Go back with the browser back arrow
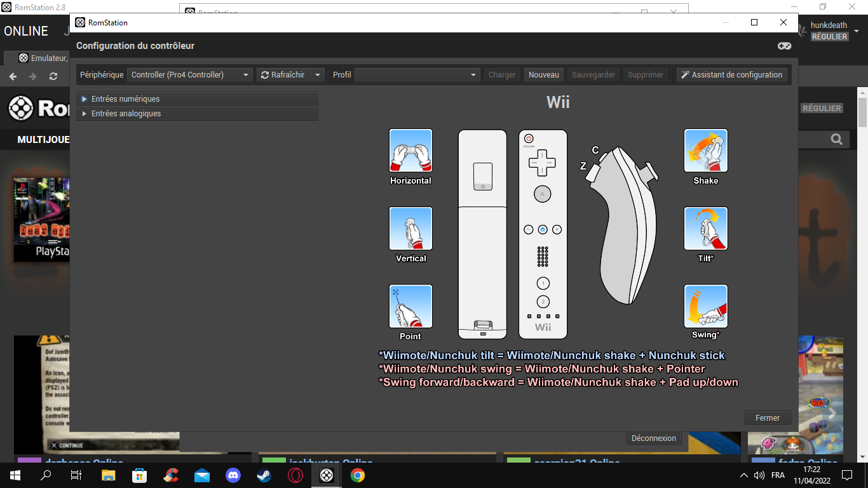The height and width of the screenshot is (488, 868). (13, 76)
